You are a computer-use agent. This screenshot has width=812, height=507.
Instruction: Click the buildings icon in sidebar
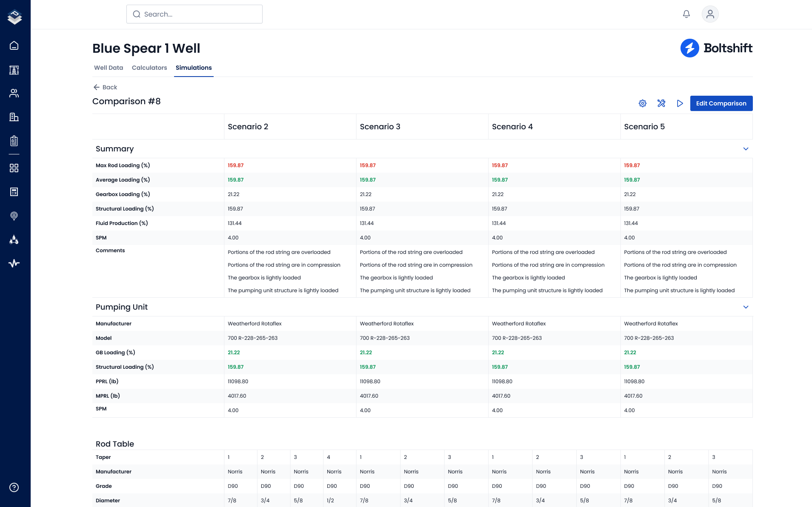point(14,117)
